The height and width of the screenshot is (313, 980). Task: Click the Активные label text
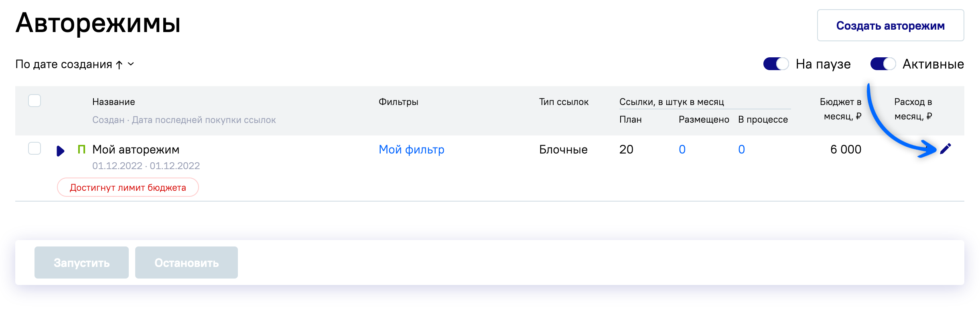pyautogui.click(x=933, y=64)
